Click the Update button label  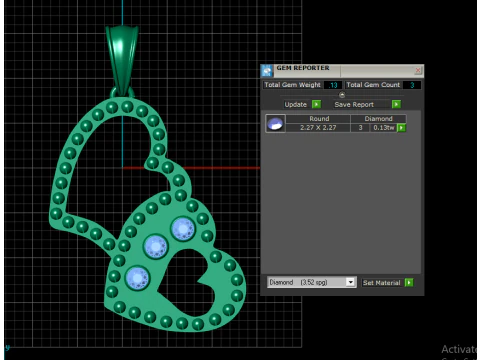point(296,104)
